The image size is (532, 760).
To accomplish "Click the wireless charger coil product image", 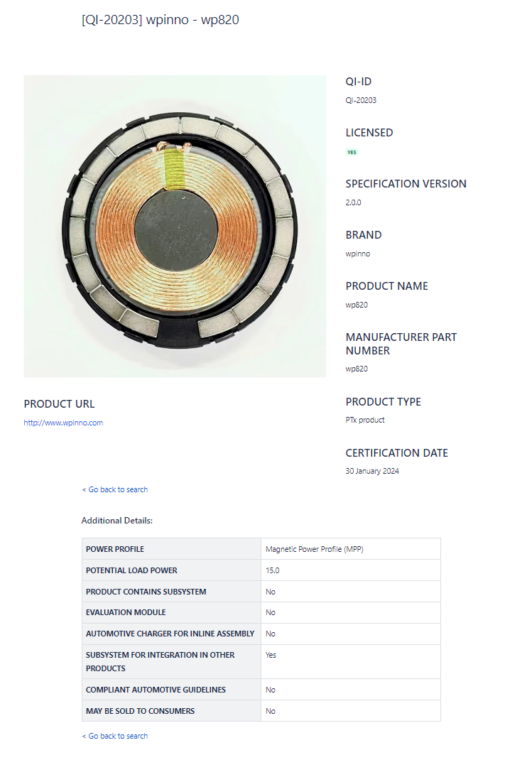I will pyautogui.click(x=175, y=227).
